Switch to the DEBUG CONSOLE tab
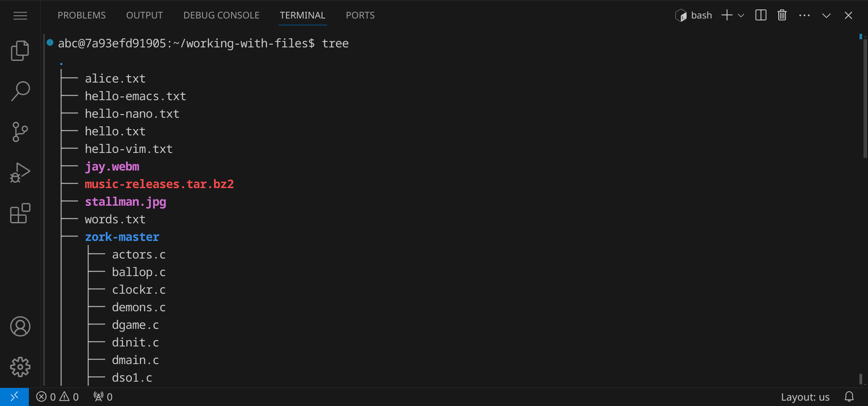868x406 pixels. [221, 15]
